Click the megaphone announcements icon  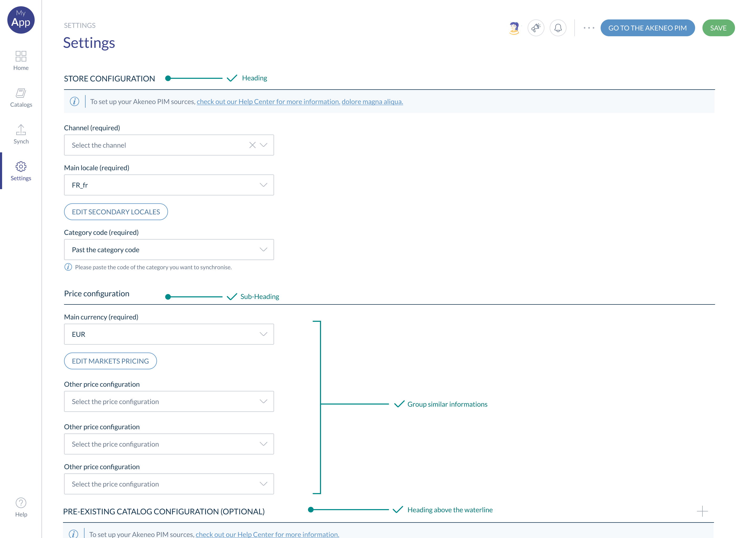(x=535, y=28)
